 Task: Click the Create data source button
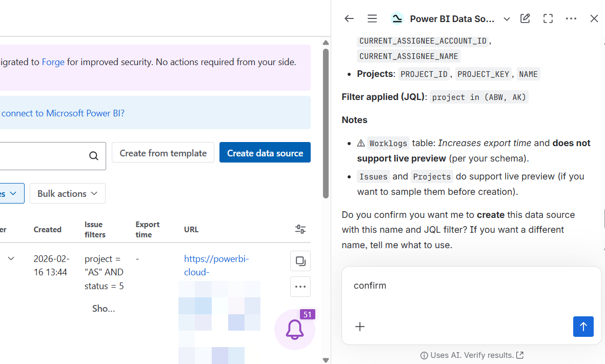click(265, 153)
